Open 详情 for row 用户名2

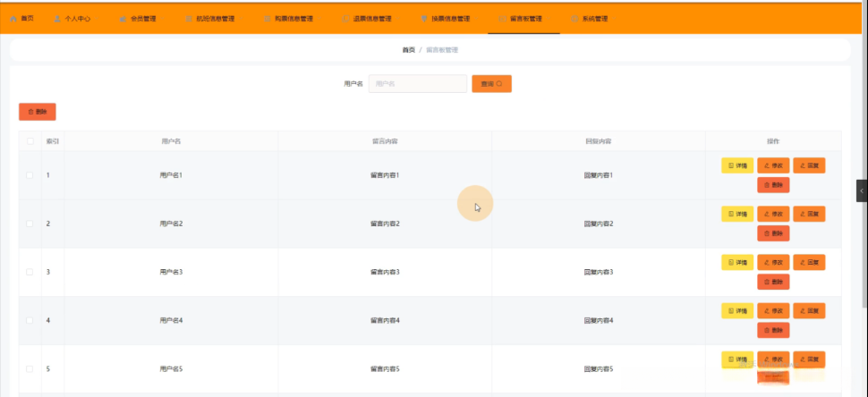tap(737, 214)
